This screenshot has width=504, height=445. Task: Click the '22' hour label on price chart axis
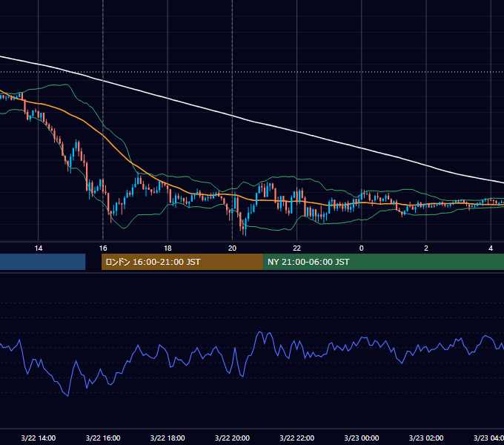[296, 248]
